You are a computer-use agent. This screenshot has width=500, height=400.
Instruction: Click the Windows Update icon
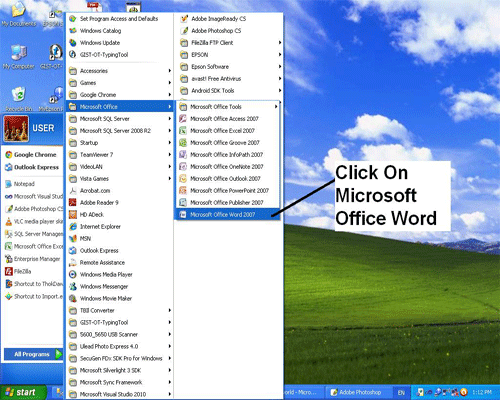click(73, 43)
